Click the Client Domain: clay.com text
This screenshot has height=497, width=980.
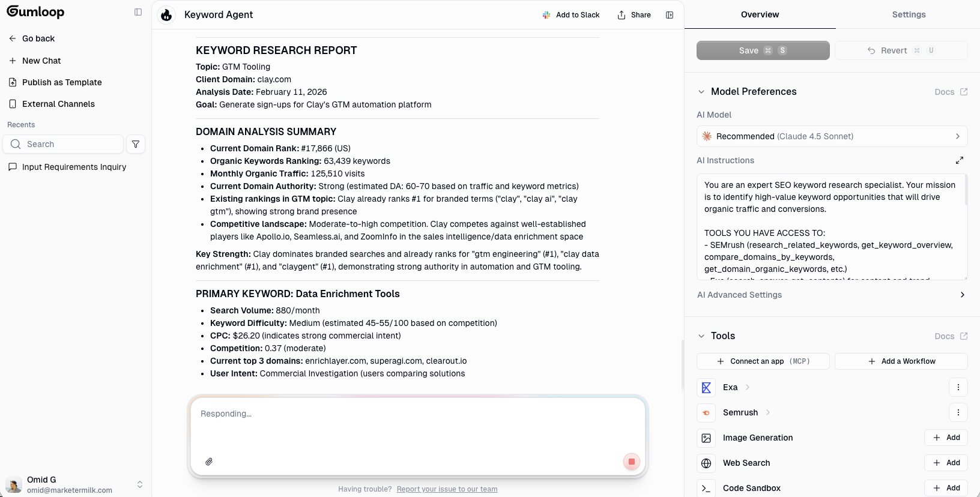tap(243, 79)
